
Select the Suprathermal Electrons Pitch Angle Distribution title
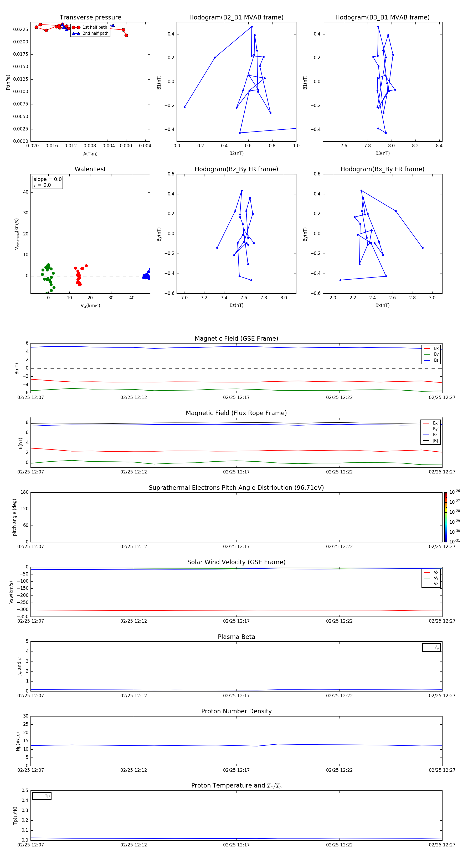coord(236,488)
